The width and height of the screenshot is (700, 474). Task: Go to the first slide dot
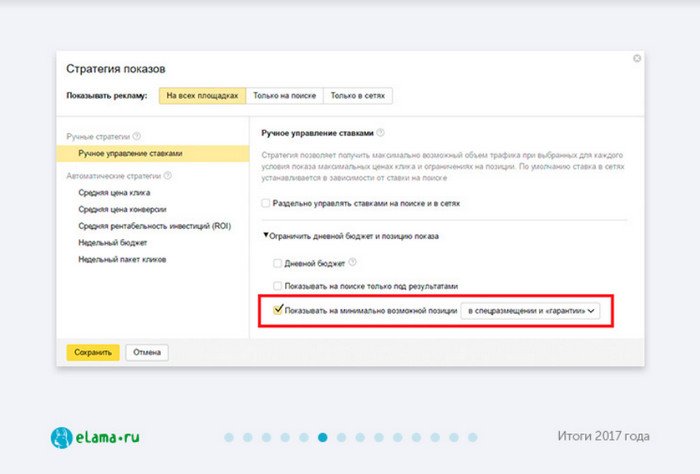229,437
